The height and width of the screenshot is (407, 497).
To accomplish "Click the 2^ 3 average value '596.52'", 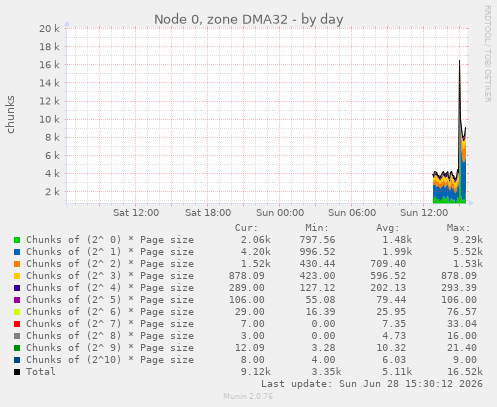I will pos(388,276).
